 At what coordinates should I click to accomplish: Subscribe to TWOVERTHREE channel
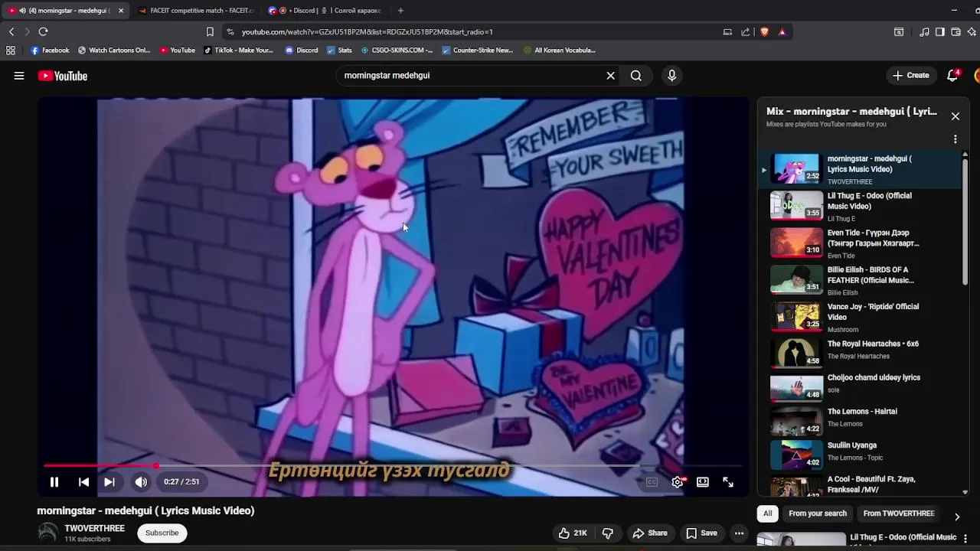[x=162, y=533]
